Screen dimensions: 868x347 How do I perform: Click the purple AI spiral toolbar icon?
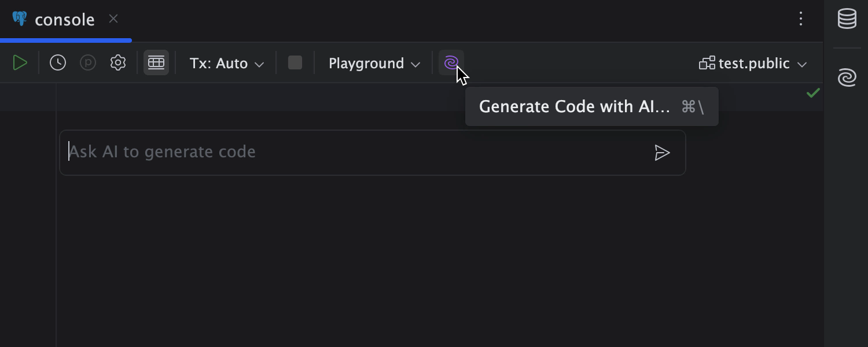click(x=451, y=63)
